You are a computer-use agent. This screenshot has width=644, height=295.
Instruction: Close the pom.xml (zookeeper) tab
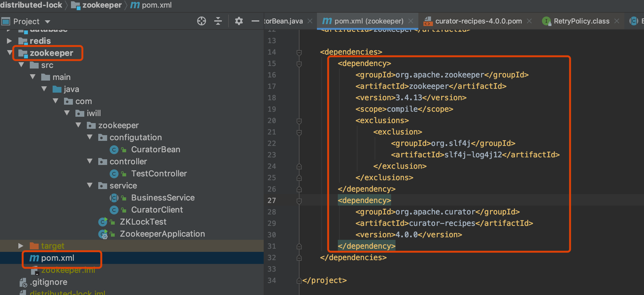click(411, 21)
